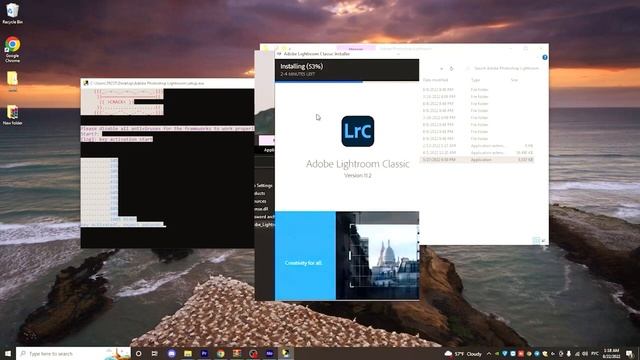Open the microphone tray icon
Screen dimensions: 640x360
569,354
